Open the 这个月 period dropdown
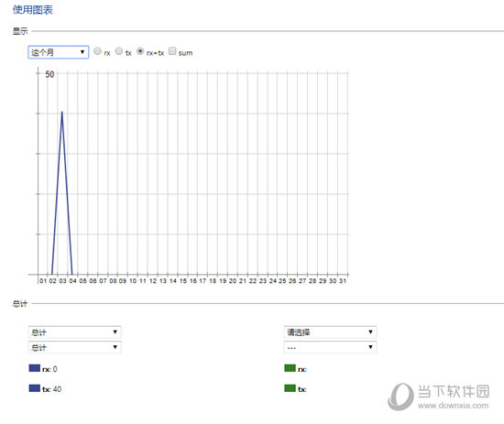The width and height of the screenshot is (504, 424). pos(59,52)
